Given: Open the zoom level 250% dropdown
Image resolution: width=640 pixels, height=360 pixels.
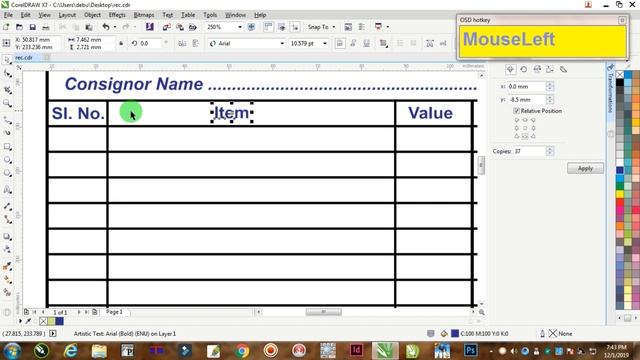Looking at the screenshot, I should 240,27.
